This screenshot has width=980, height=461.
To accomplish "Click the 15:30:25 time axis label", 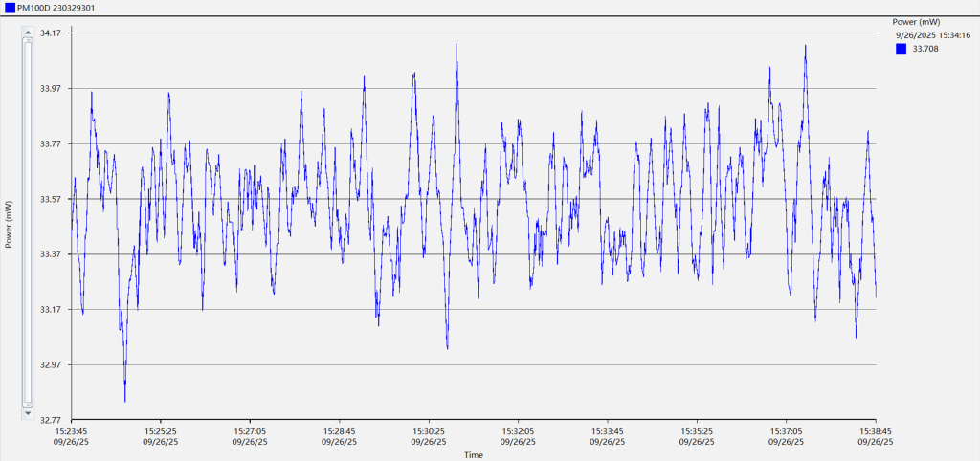I will 429,431.
